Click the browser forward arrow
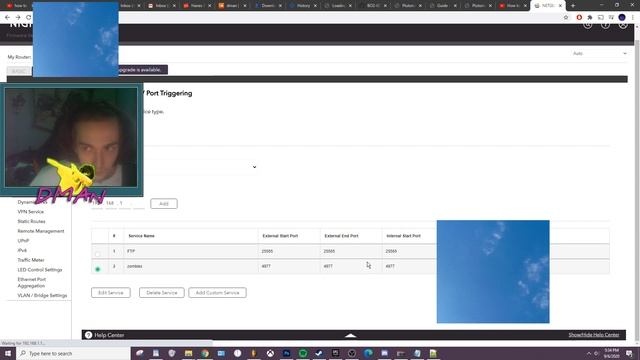 18,18
